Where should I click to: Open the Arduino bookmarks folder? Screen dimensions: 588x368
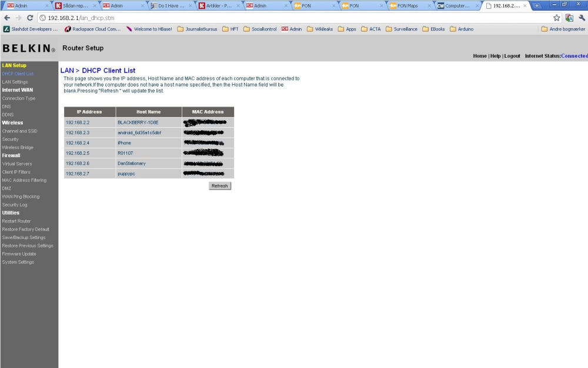[x=462, y=29]
